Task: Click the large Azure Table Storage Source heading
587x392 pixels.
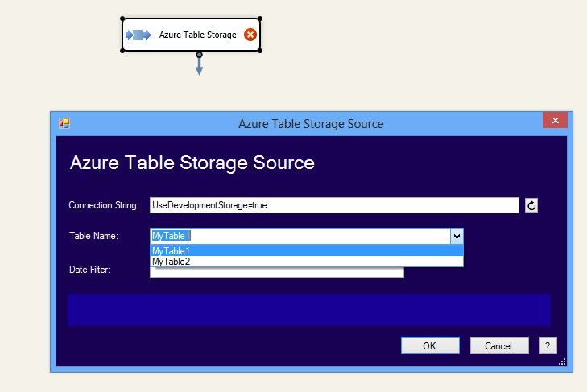Action: tap(192, 163)
